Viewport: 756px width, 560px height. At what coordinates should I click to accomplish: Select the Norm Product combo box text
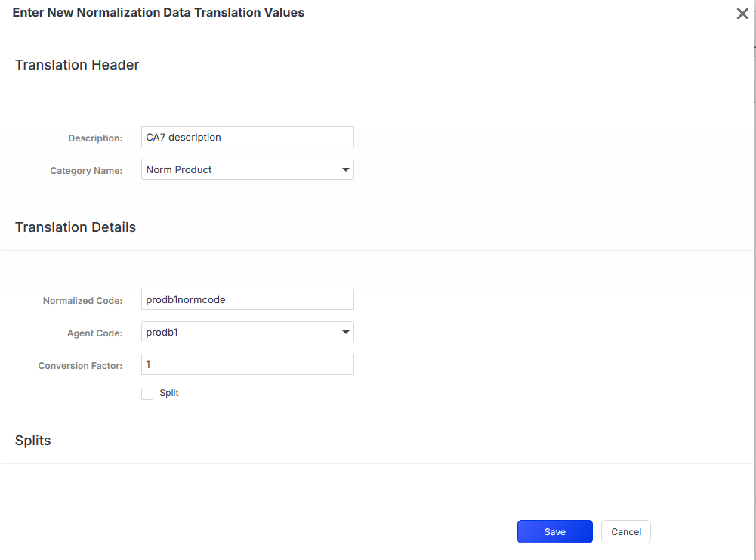pos(239,170)
